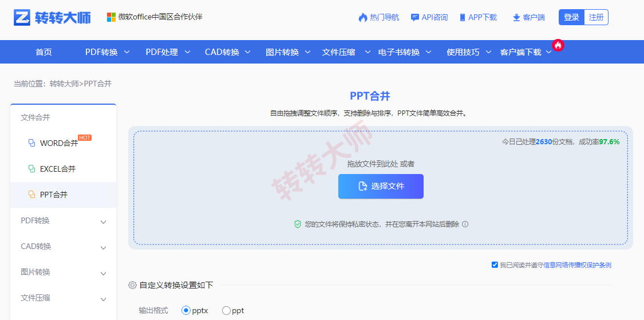Click the 拖放文件到此处 或者 text
Viewport: 644px width, 320px height.
(381, 164)
